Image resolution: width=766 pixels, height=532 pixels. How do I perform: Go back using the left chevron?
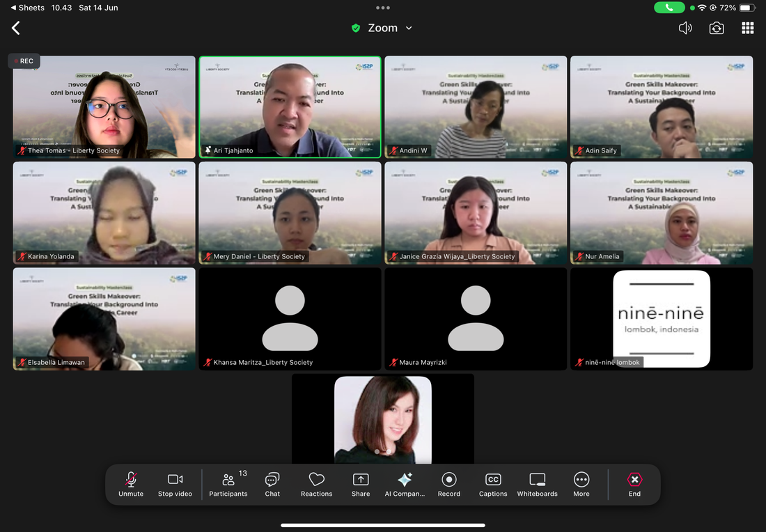click(16, 28)
